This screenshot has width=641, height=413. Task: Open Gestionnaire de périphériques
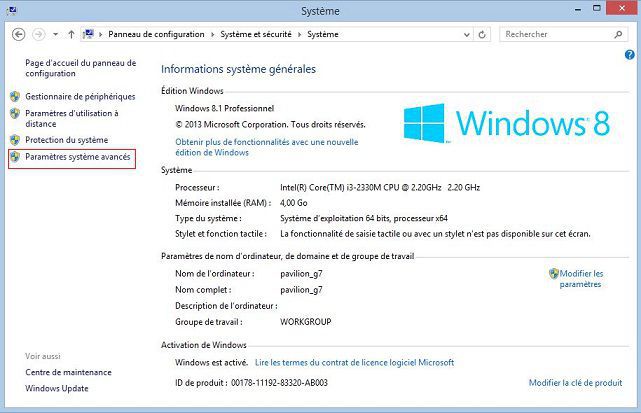[x=80, y=97]
